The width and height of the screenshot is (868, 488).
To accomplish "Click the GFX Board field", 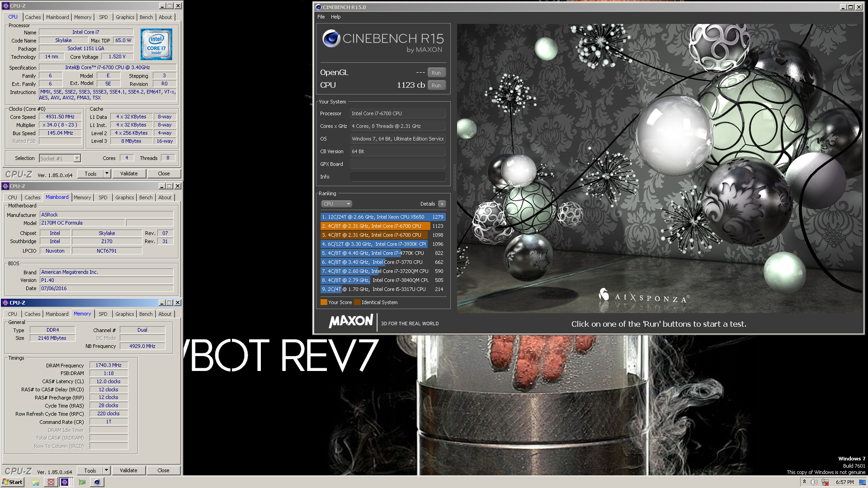I will 398,164.
